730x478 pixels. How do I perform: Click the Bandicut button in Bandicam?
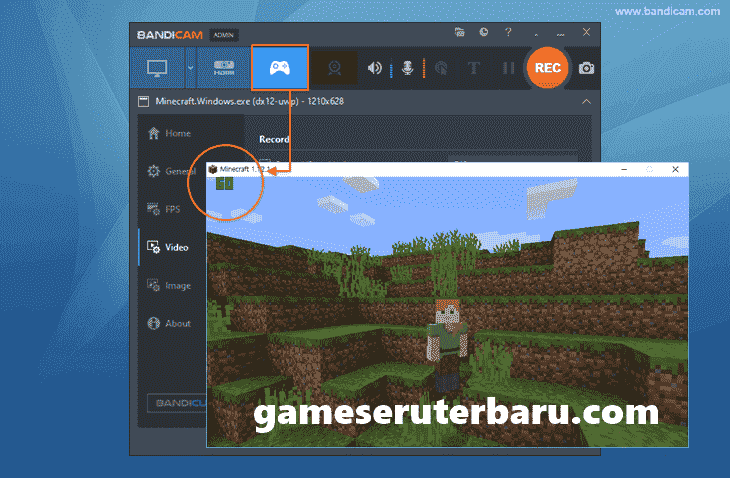click(x=177, y=403)
